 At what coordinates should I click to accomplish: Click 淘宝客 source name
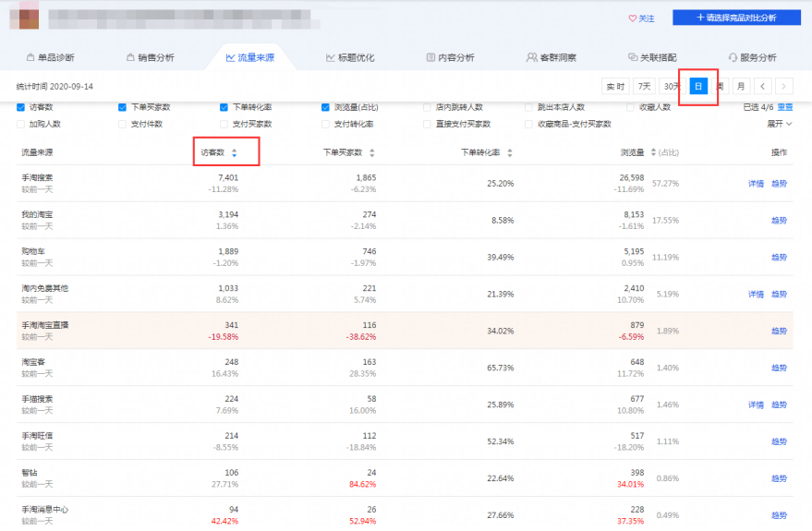33,362
